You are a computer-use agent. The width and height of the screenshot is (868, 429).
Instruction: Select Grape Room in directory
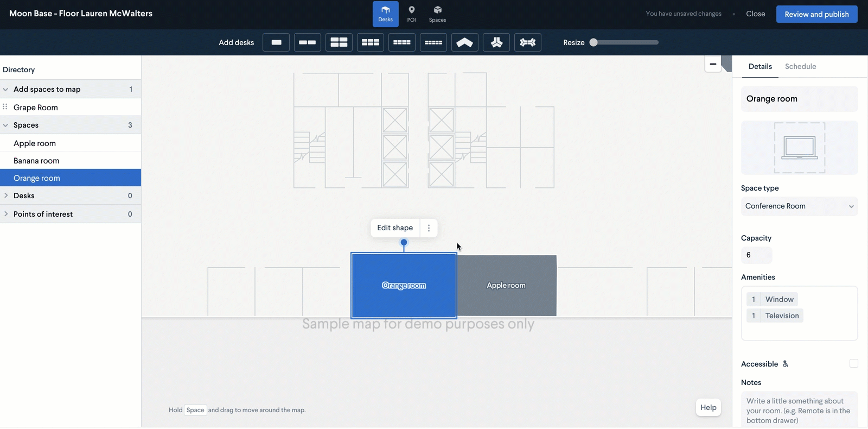[71, 108]
